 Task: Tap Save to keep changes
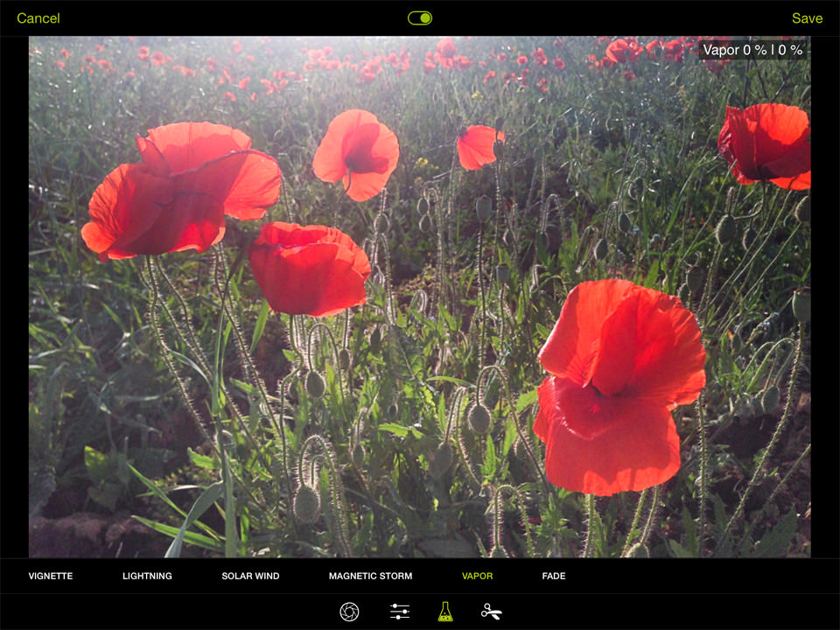pos(807,18)
